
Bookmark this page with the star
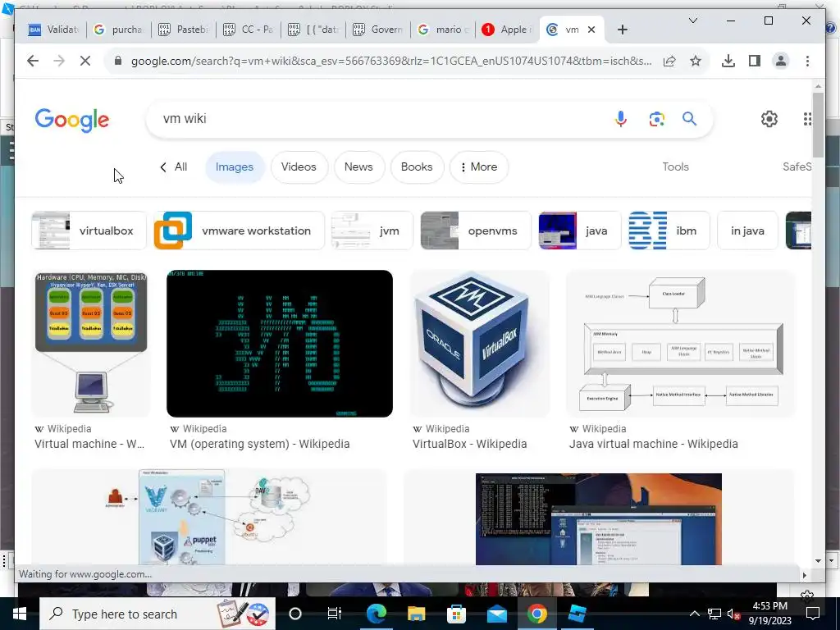point(696,61)
